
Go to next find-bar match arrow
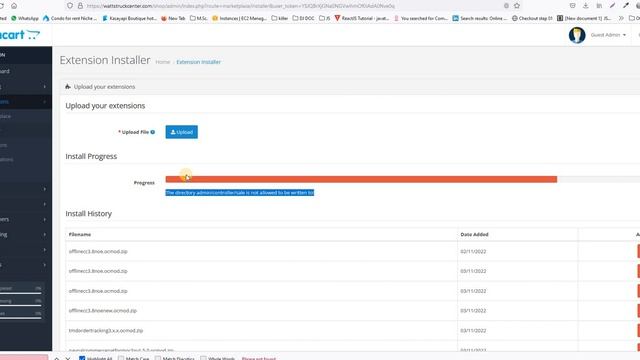[68, 358]
